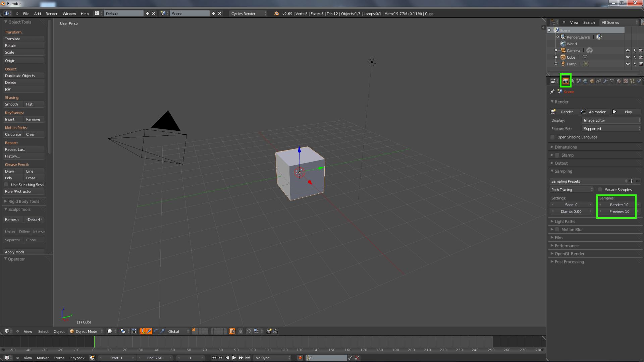Open the Render menu in top bar
This screenshot has width=644, height=362.
[51, 14]
